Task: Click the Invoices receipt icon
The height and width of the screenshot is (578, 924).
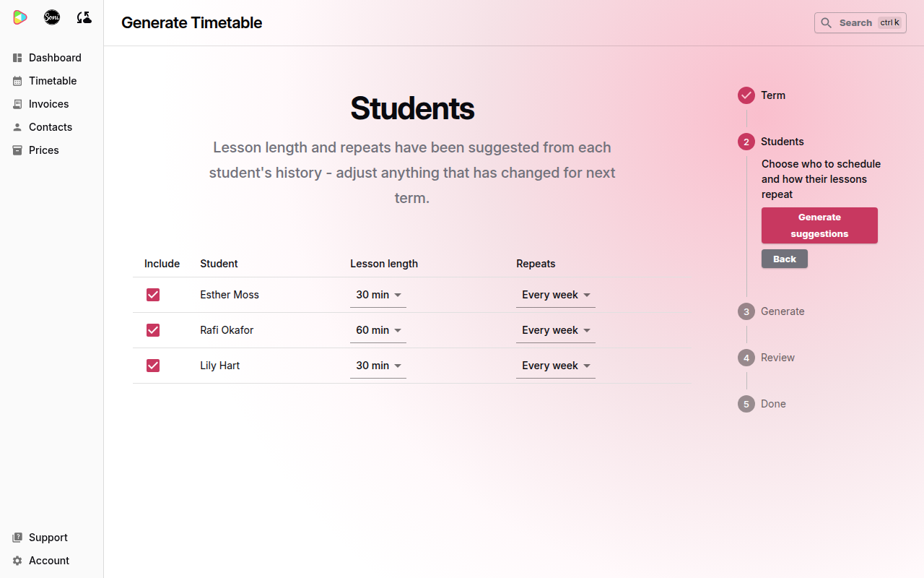Action: (x=17, y=104)
